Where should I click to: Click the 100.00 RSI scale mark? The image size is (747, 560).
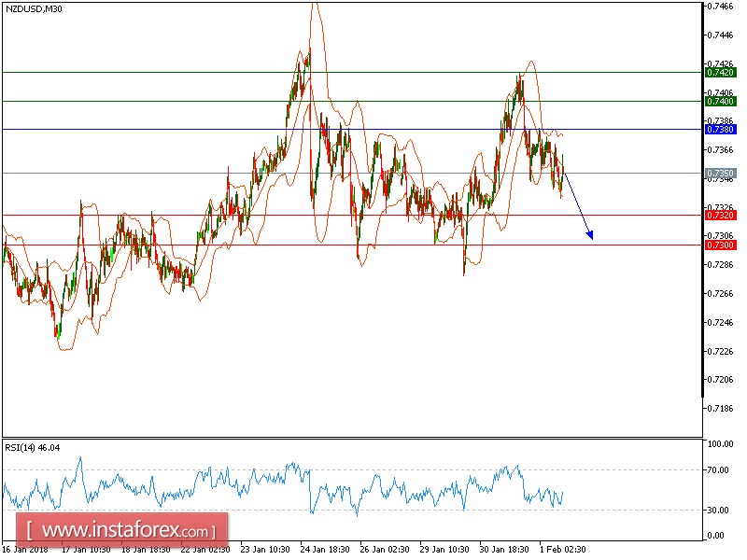718,445
